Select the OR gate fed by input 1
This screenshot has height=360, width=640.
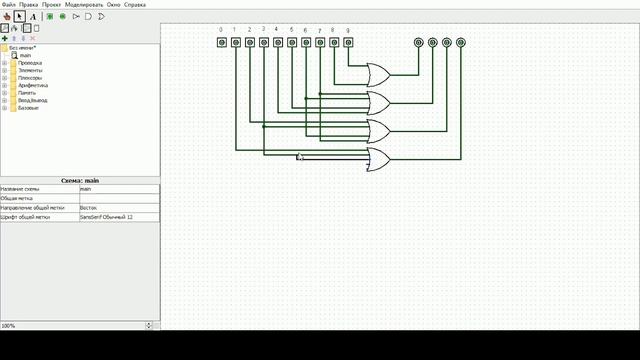pos(378,159)
